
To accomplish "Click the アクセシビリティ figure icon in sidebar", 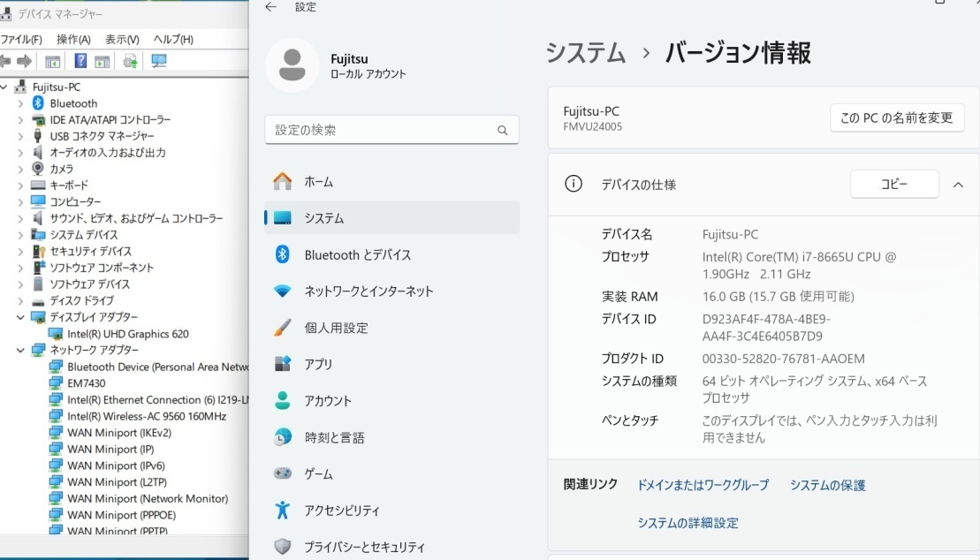I will click(283, 510).
